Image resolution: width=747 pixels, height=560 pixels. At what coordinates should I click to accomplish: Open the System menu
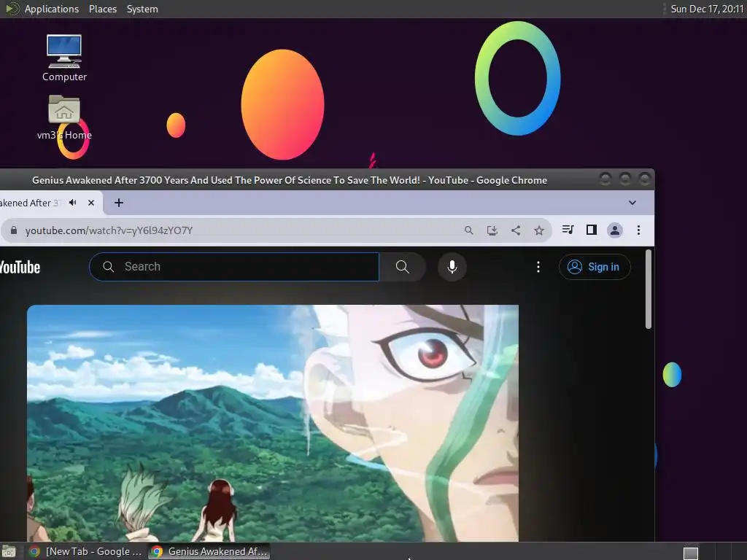[142, 9]
